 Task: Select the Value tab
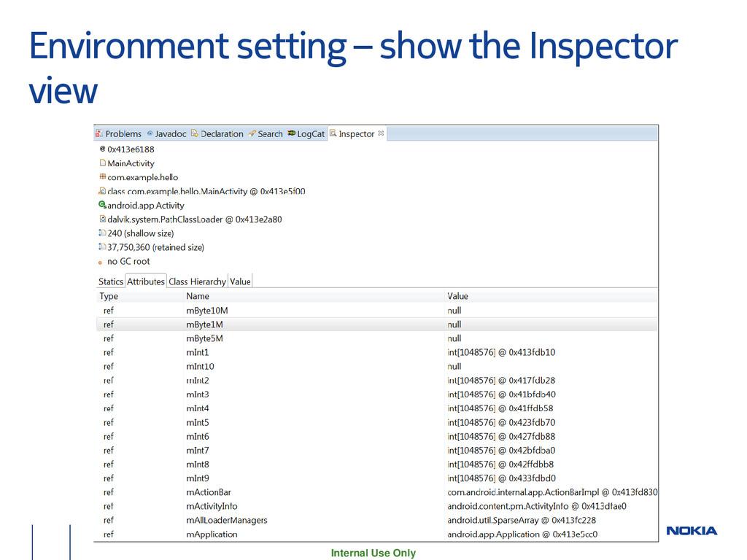240,281
